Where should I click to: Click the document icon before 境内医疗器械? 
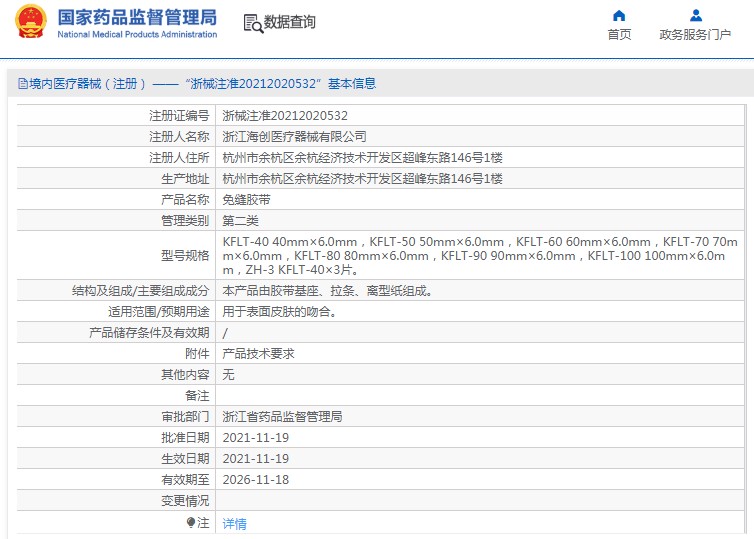coord(23,84)
